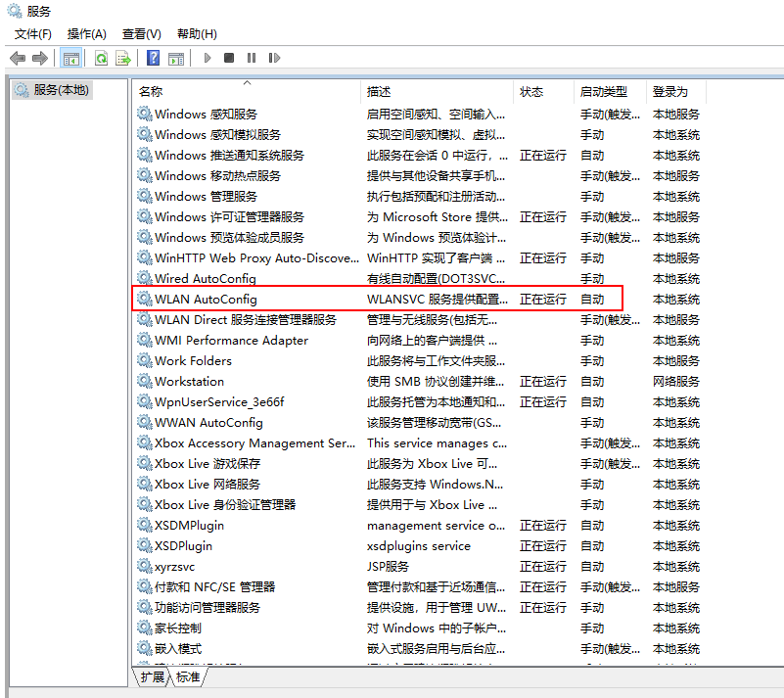The width and height of the screenshot is (784, 698).
Task: Click gear icon of Work Folders row
Action: tap(145, 360)
